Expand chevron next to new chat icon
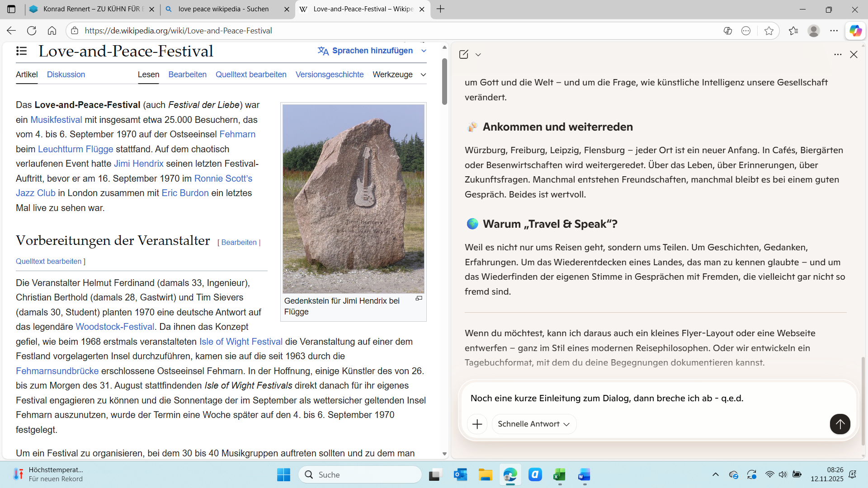Viewport: 868px width, 488px height. pos(478,55)
